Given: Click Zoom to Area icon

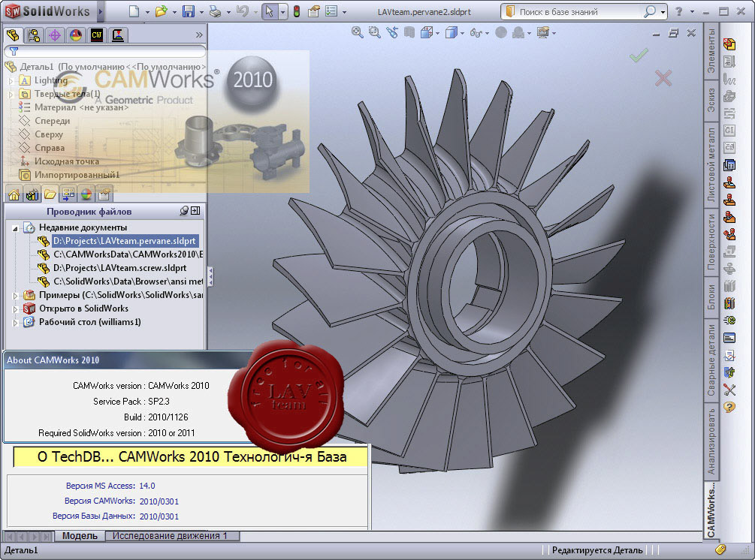Looking at the screenshot, I should pos(374,33).
